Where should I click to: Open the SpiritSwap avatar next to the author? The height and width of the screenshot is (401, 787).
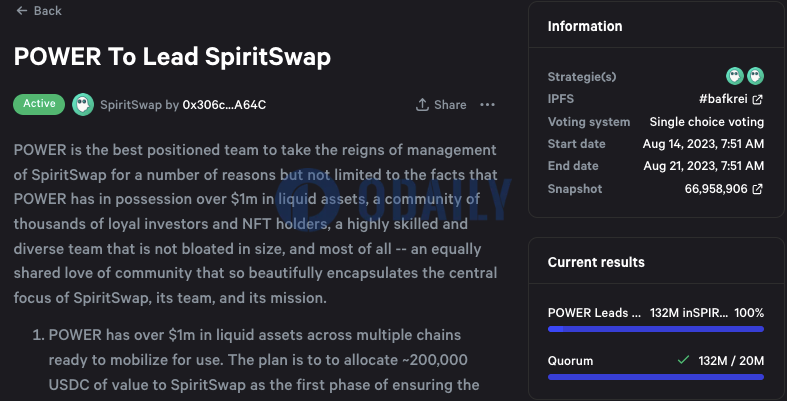83,104
